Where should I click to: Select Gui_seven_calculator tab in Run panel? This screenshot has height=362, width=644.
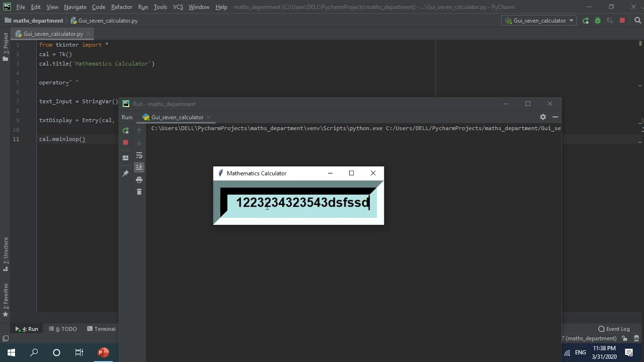tap(177, 117)
